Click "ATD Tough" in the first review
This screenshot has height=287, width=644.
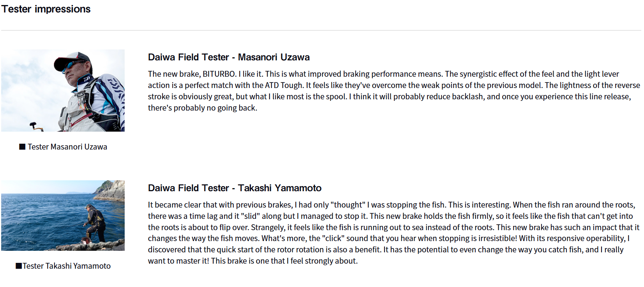(x=284, y=85)
